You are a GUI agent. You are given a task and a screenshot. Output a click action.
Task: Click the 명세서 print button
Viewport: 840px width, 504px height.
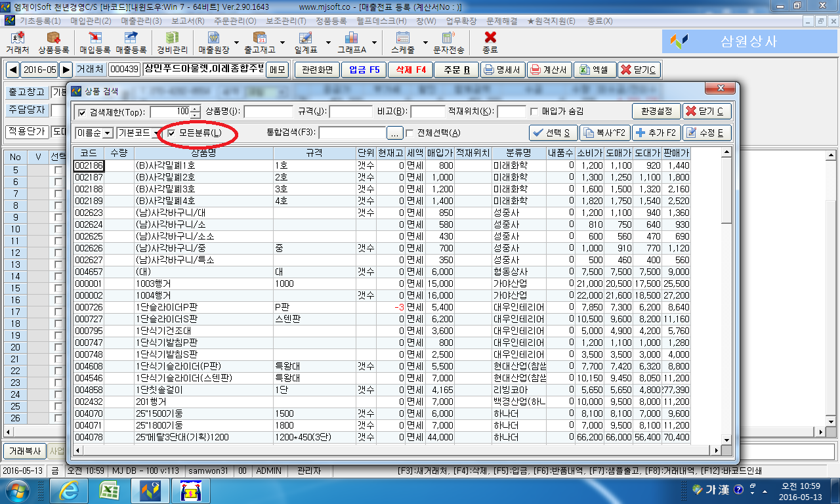click(502, 70)
